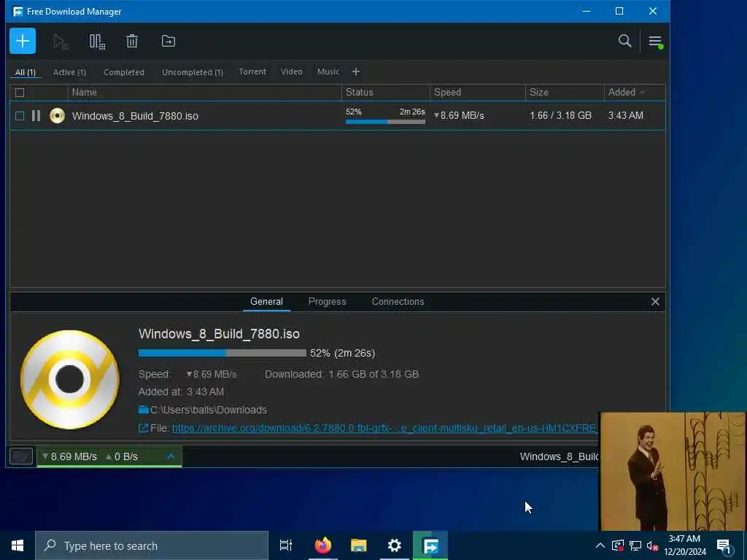Click the taskbar search box
Screen dimensions: 747x560
[x=152, y=545]
